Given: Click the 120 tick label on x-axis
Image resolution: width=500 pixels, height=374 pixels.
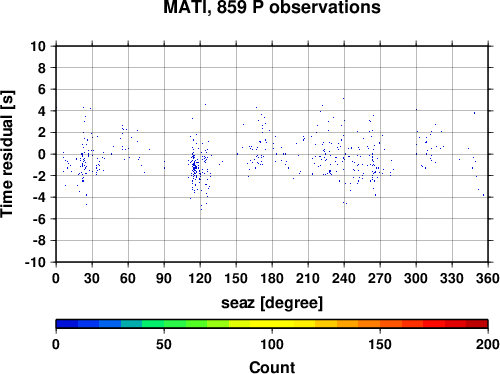Looking at the screenshot, I should coord(200,278).
